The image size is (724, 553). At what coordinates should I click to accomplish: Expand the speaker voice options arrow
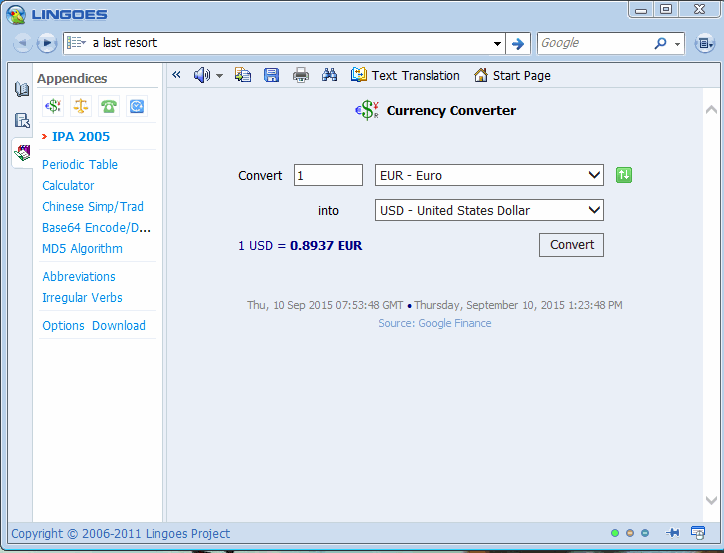coord(219,76)
